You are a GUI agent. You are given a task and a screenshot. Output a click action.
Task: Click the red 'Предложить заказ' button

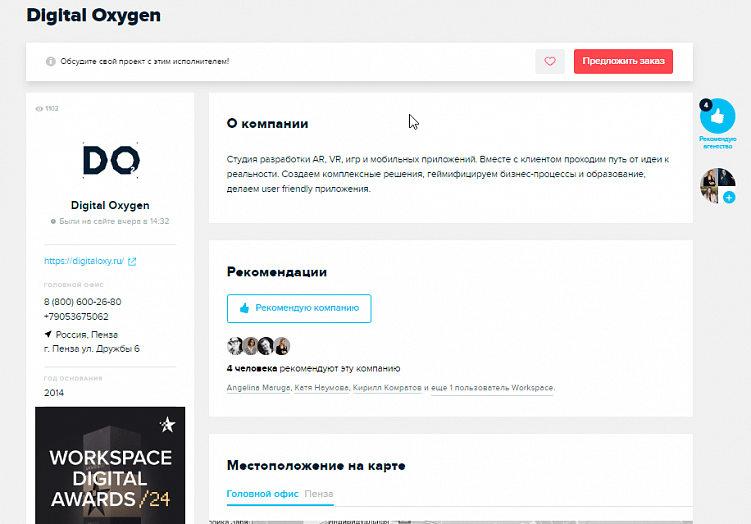click(623, 61)
